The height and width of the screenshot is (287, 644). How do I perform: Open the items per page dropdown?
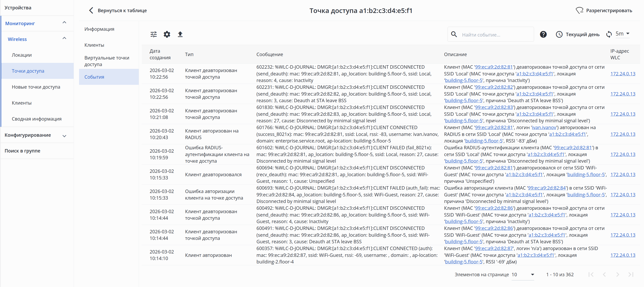(523, 274)
